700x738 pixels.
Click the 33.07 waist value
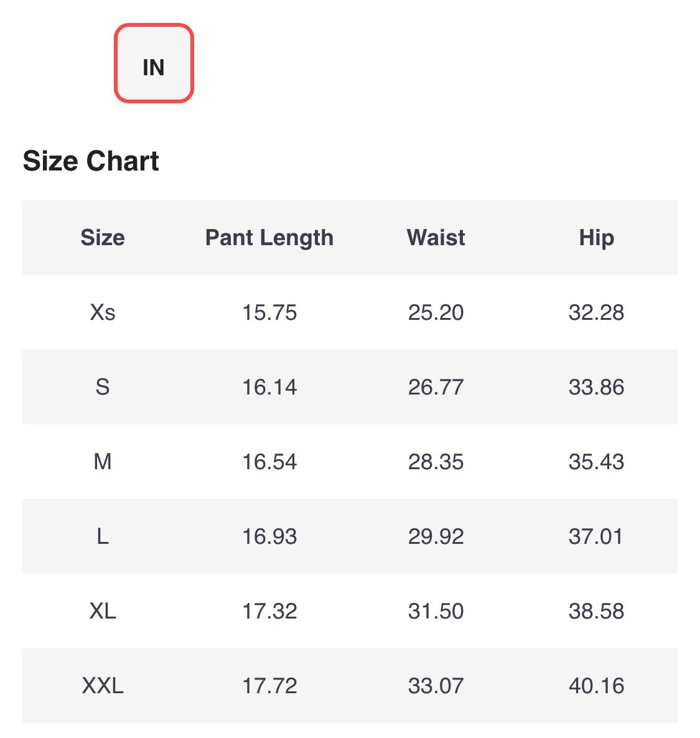436,686
